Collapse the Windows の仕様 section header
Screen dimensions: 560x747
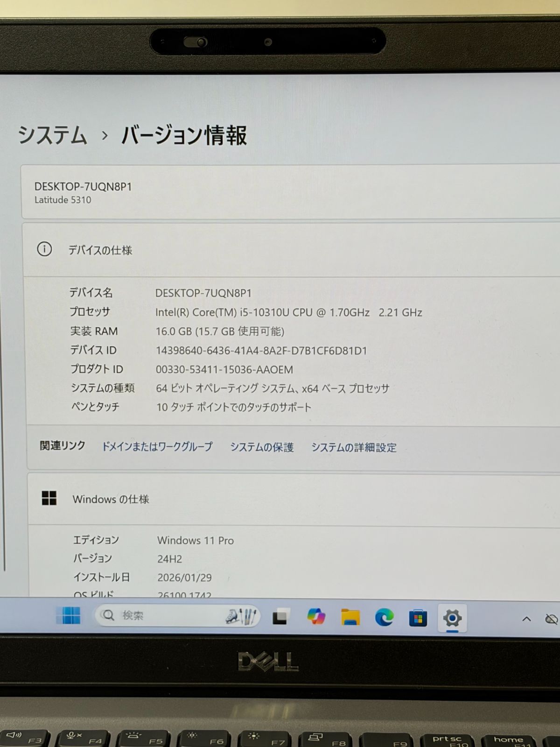pyautogui.click(x=294, y=499)
